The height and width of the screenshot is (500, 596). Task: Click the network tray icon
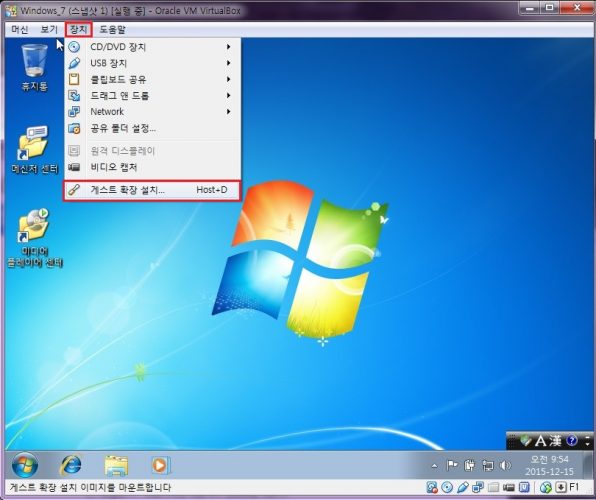[x=488, y=465]
